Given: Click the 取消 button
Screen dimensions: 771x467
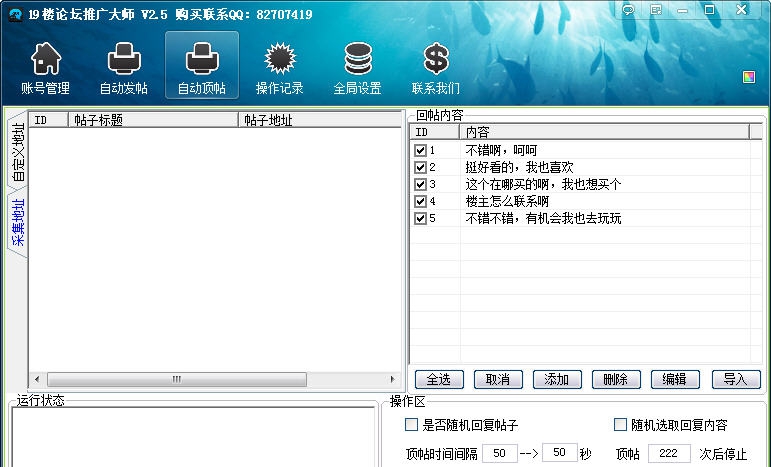Looking at the screenshot, I should pyautogui.click(x=498, y=379).
